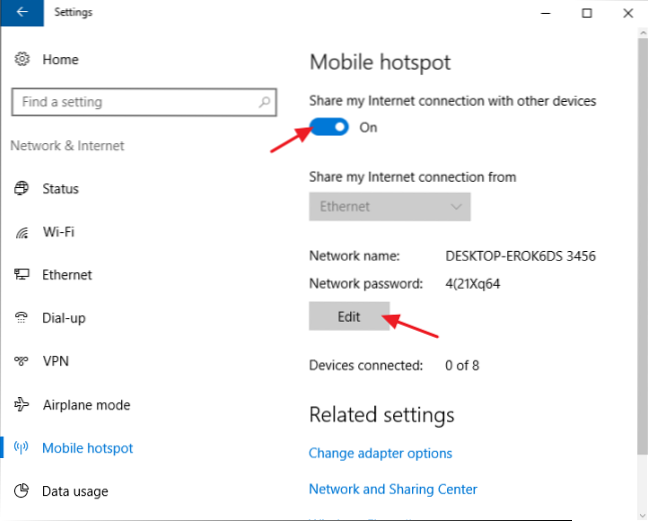
Task: Click the On label beside toggle
Action: [x=368, y=127]
